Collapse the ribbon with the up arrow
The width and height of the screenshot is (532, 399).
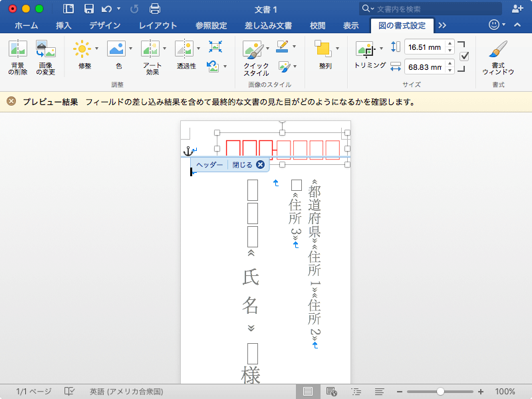pos(517,25)
